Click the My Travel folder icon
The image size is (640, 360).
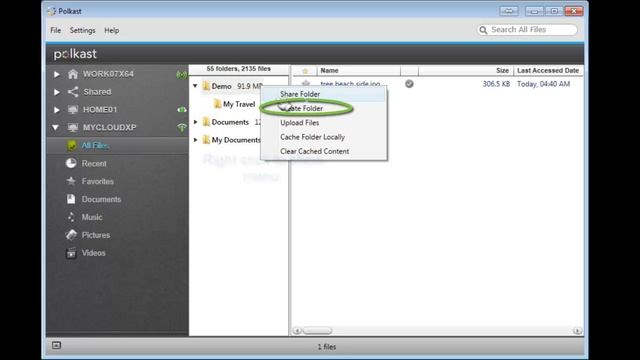(218, 104)
